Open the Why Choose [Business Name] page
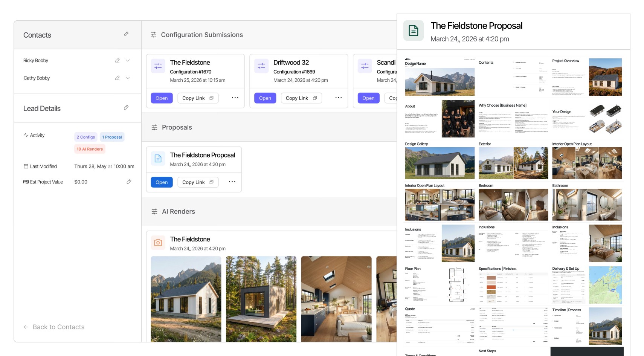 [513, 119]
